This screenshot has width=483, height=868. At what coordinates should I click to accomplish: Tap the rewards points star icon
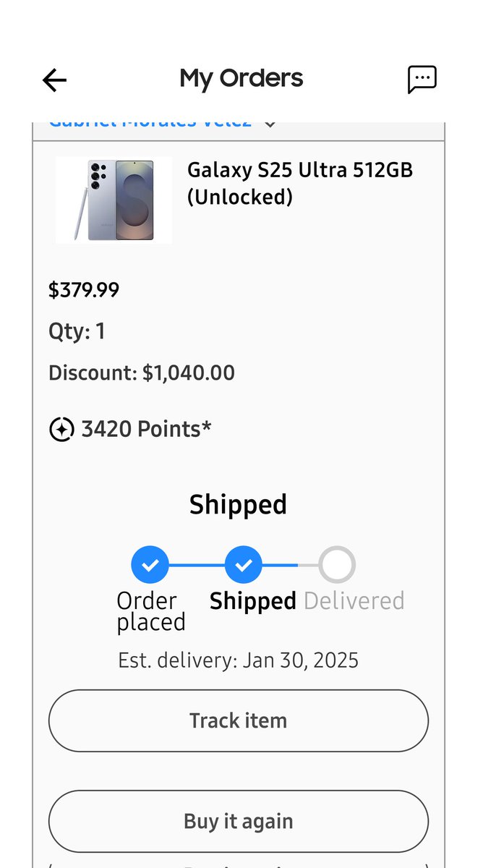point(61,430)
